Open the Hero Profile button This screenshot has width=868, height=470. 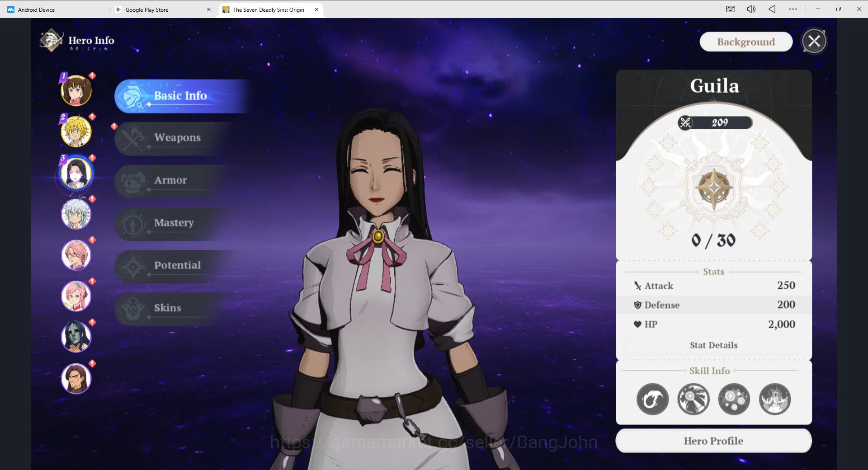(x=713, y=441)
